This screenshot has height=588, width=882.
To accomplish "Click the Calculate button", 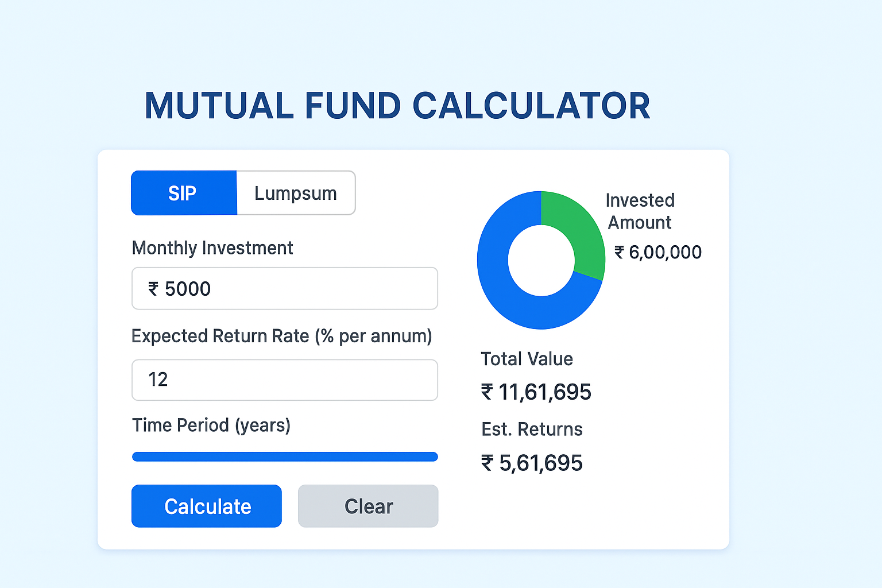I will [206, 506].
